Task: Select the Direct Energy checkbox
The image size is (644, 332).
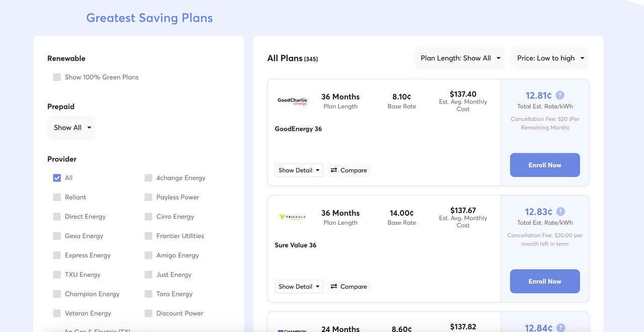Action: tap(57, 216)
